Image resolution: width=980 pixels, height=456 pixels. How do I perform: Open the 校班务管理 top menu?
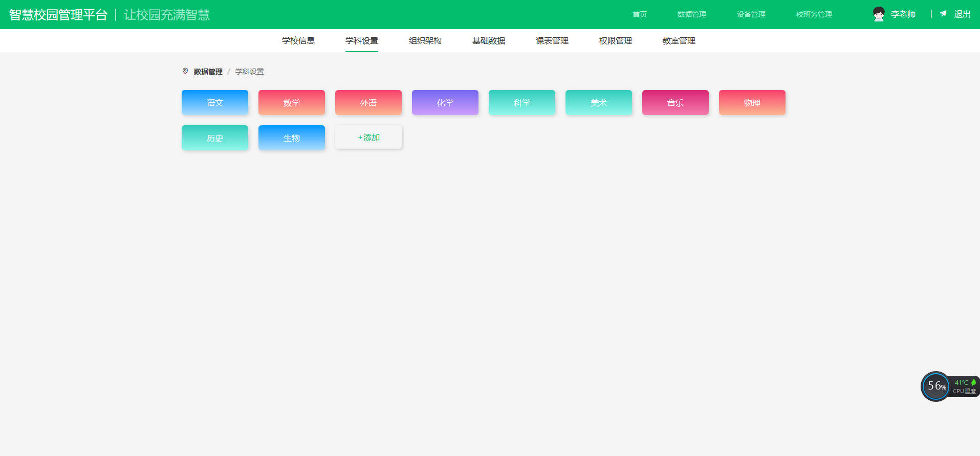[814, 14]
